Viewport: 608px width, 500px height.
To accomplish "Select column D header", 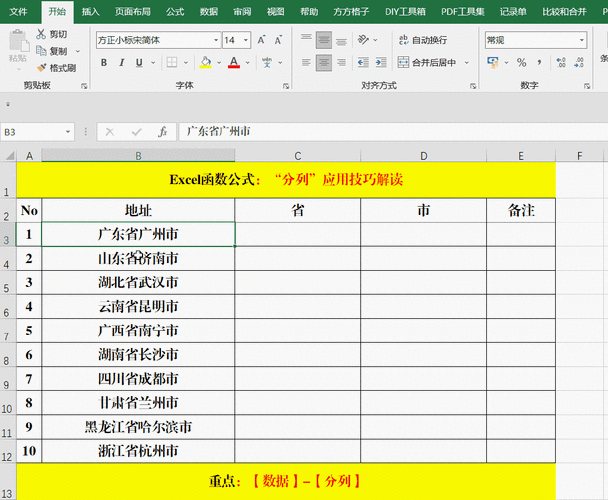I will pyautogui.click(x=423, y=156).
